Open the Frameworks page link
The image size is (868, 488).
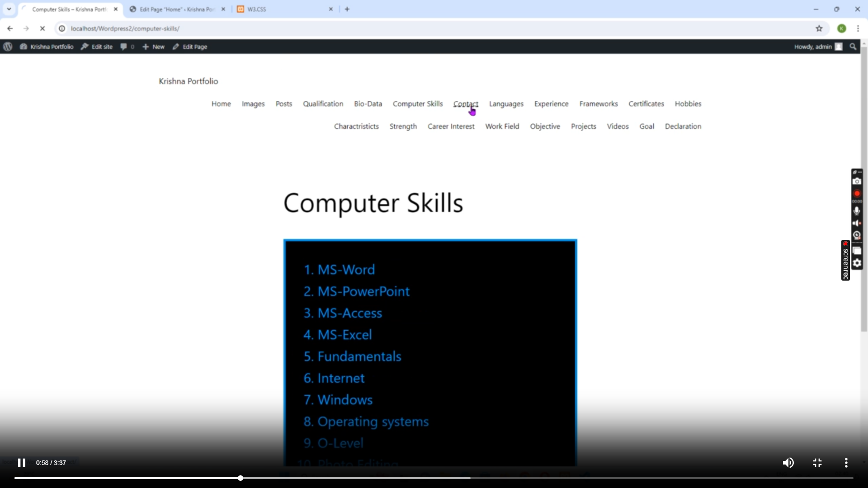599,104
